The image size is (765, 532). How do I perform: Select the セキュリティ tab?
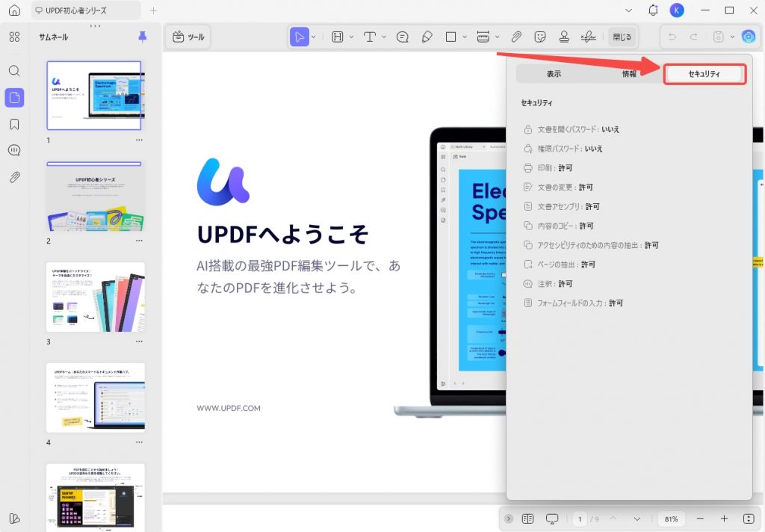click(704, 74)
